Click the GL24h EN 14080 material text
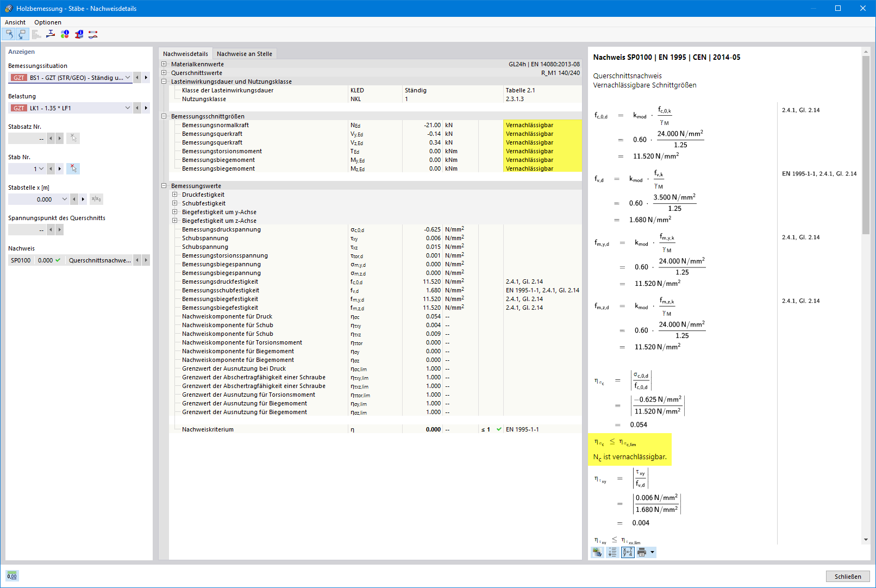 (x=544, y=64)
